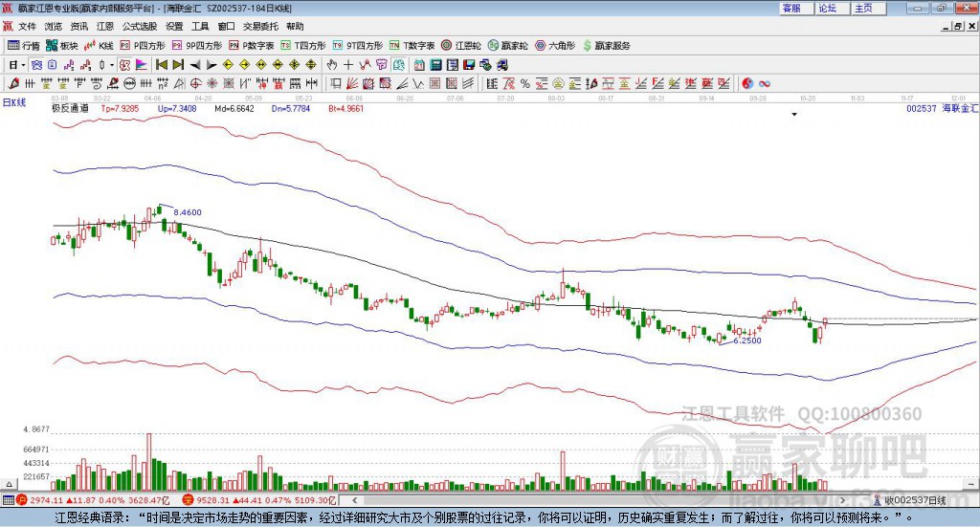Screen dimensions: 980x527
Task: Open the T四方形 time square
Action: pos(303,46)
